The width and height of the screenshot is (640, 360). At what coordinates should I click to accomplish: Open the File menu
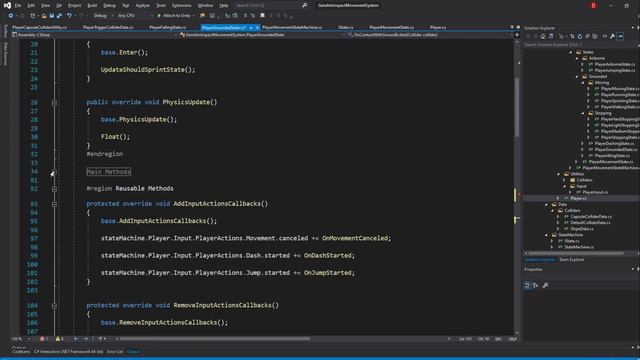(x=18, y=6)
